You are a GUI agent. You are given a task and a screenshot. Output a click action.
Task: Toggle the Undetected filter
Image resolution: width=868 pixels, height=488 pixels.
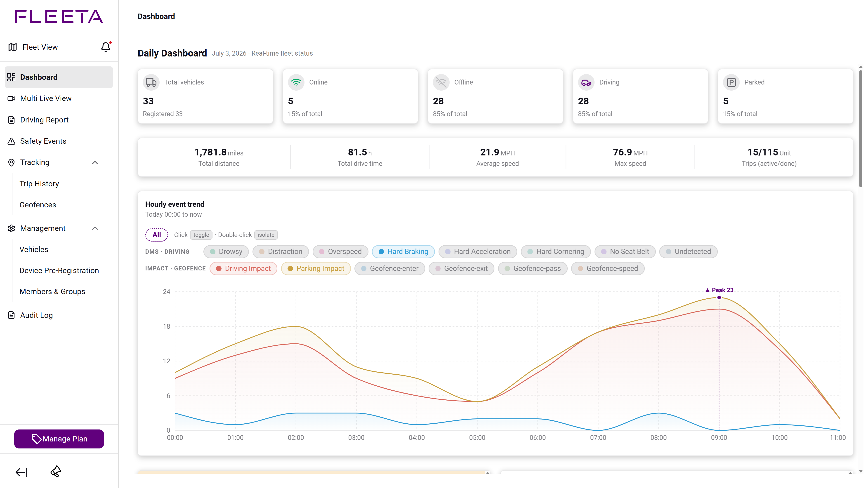coord(688,252)
